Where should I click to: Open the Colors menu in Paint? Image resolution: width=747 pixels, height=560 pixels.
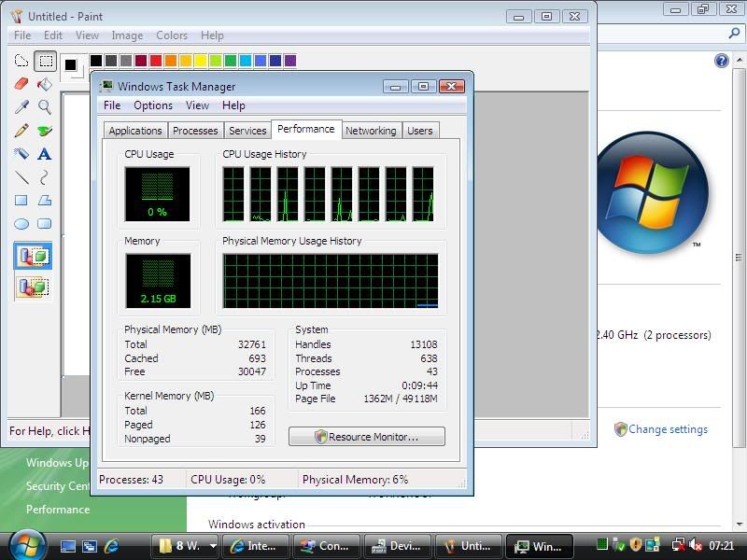pyautogui.click(x=172, y=35)
